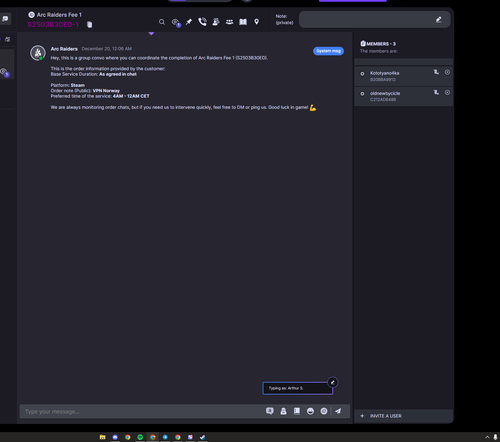Open File Explorer in the taskbar

[103, 437]
